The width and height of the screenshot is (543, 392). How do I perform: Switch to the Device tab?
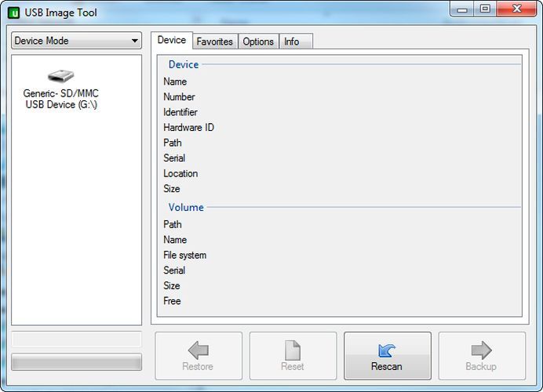tap(171, 40)
